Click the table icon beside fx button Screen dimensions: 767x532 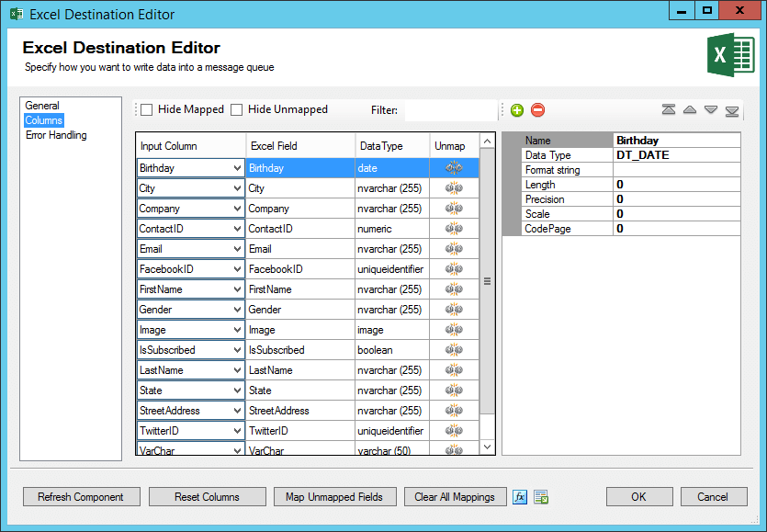pyautogui.click(x=541, y=497)
